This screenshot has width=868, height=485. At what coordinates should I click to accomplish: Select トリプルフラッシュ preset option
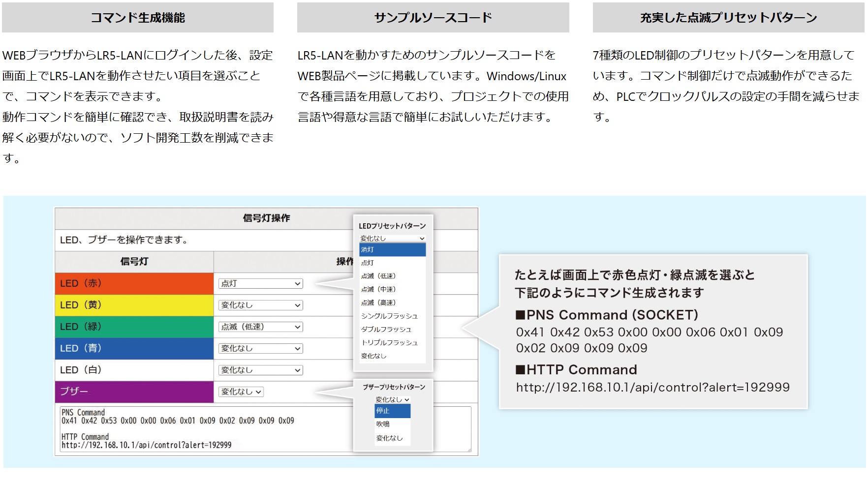[392, 343]
